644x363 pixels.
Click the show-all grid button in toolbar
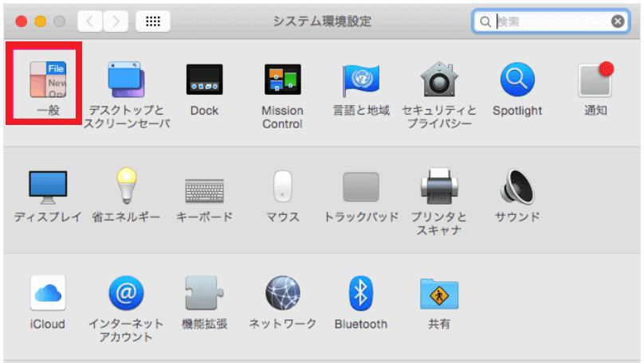[x=153, y=21]
